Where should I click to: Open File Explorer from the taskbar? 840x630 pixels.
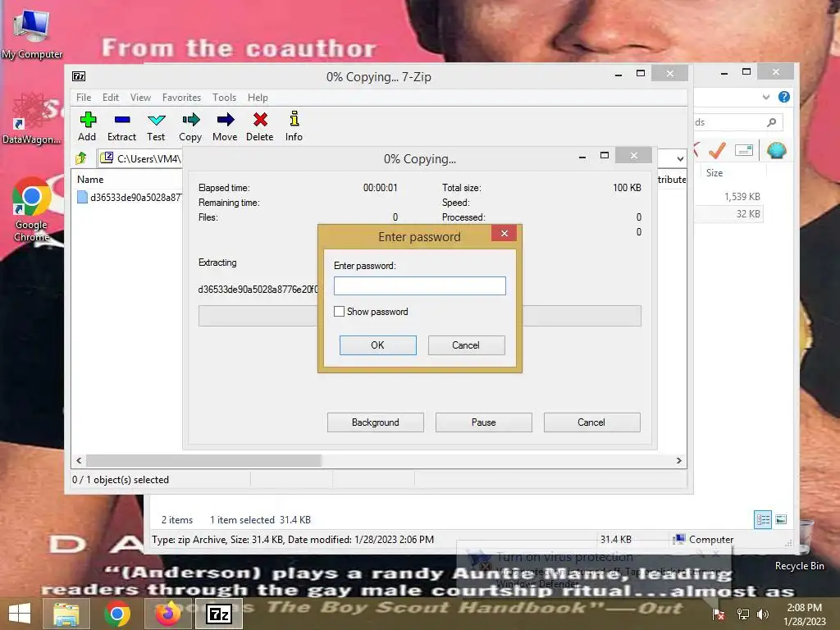pos(66,614)
